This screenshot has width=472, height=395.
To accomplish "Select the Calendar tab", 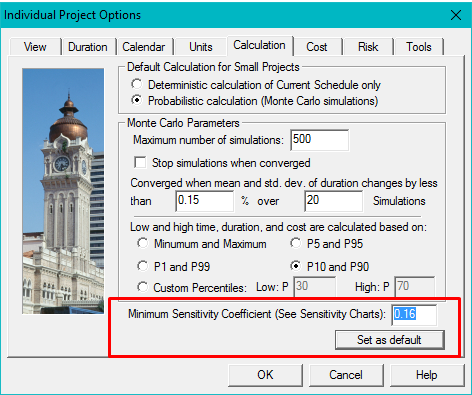I will coord(144,47).
